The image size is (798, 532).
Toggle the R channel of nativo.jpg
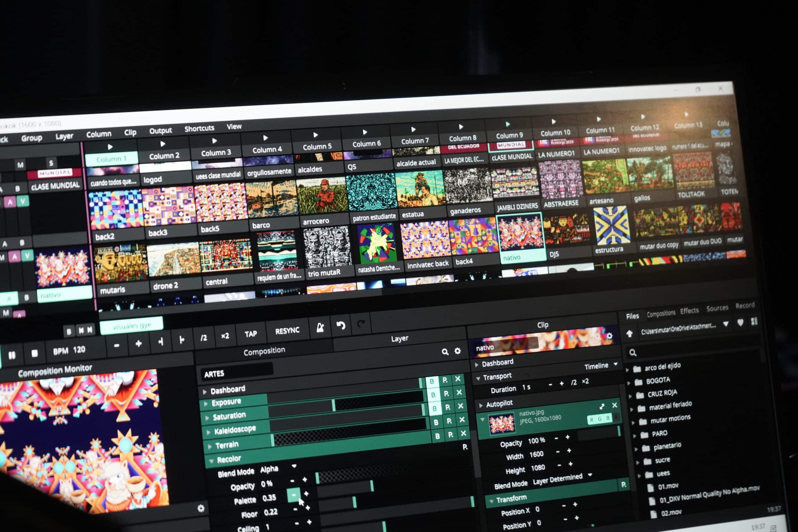pyautogui.click(x=592, y=420)
